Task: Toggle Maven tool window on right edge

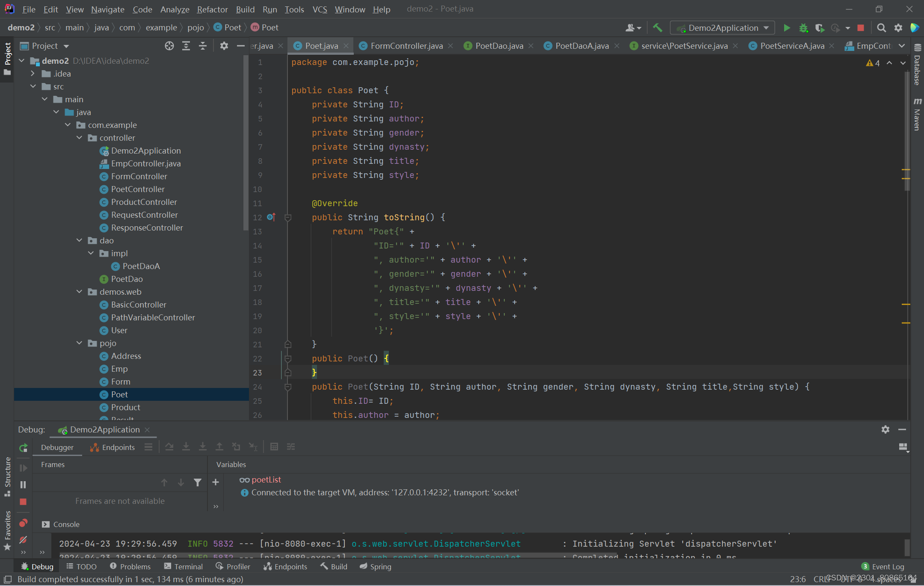Action: (917, 114)
